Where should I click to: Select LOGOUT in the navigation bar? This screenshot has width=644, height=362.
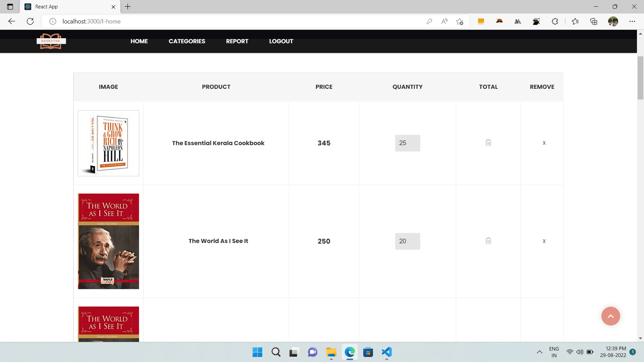click(x=281, y=41)
